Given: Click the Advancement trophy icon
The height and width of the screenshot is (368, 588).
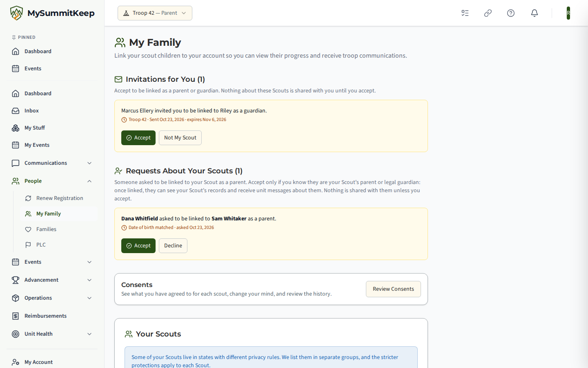Looking at the screenshot, I should tap(16, 280).
